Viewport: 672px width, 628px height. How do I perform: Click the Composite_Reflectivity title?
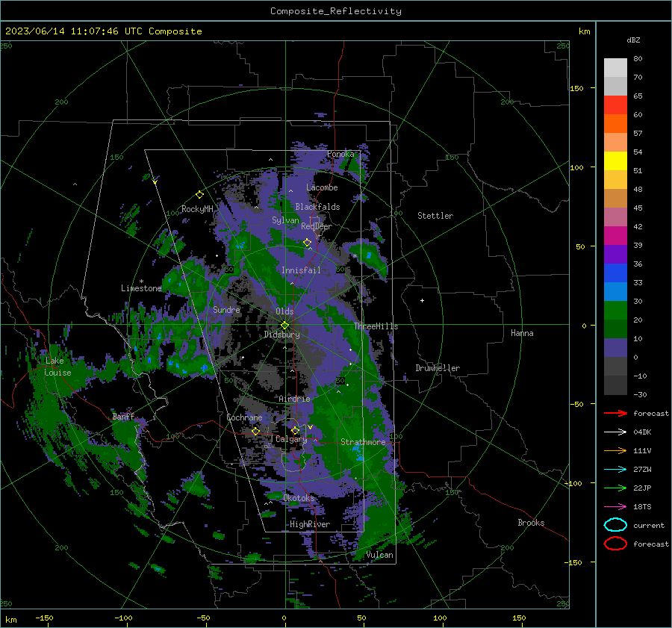(335, 11)
